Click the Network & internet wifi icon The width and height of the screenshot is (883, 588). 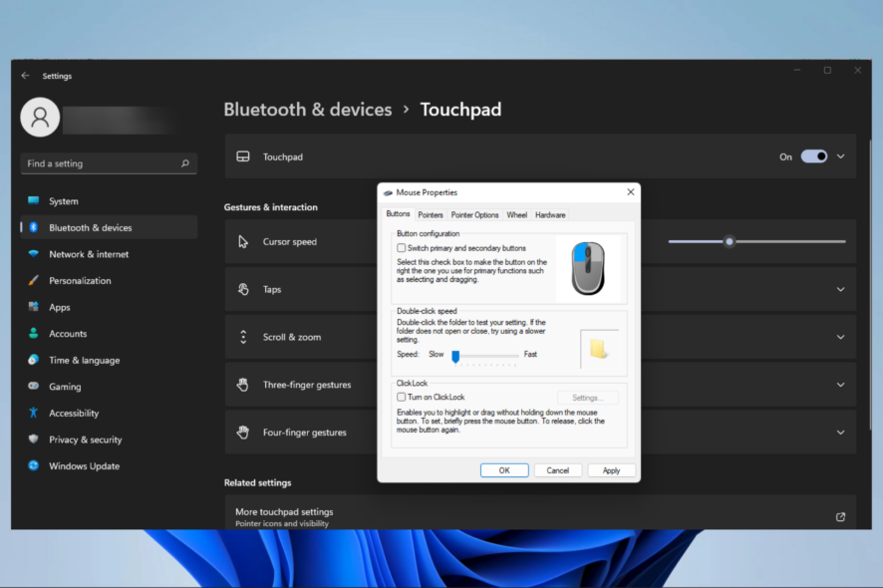click(33, 253)
